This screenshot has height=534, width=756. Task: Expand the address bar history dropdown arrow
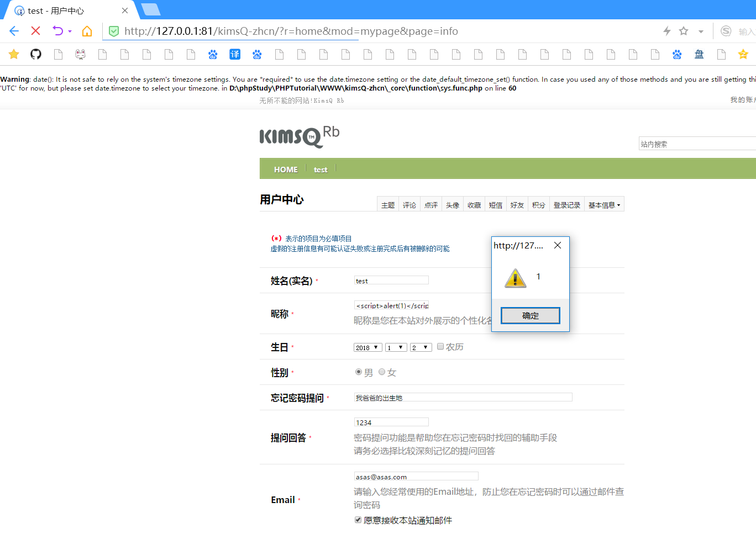(x=701, y=31)
